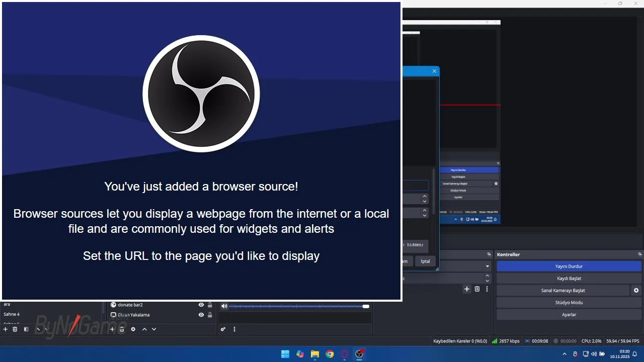Click the 59.94 / 59.94 FPS readout
Viewport: 644px width, 362px height.
(623, 341)
